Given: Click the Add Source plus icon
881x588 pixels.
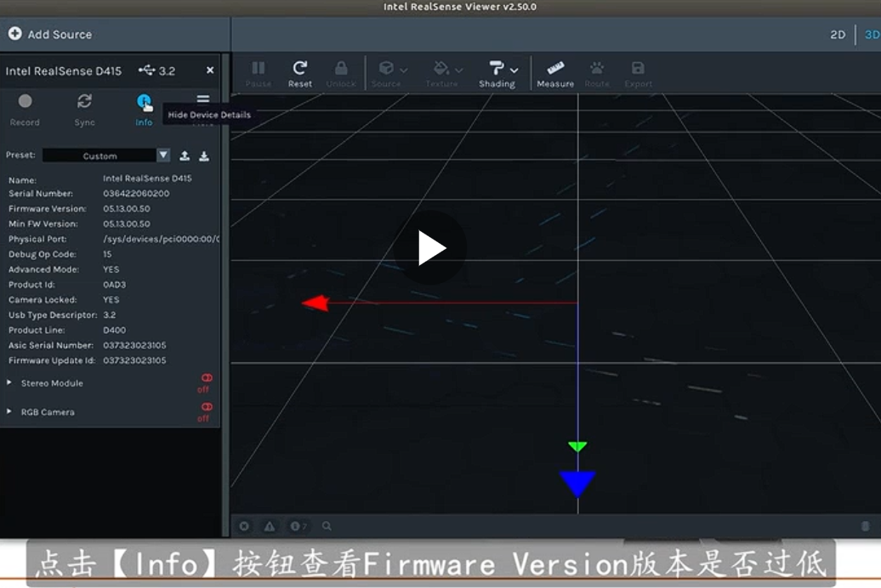Looking at the screenshot, I should (15, 34).
